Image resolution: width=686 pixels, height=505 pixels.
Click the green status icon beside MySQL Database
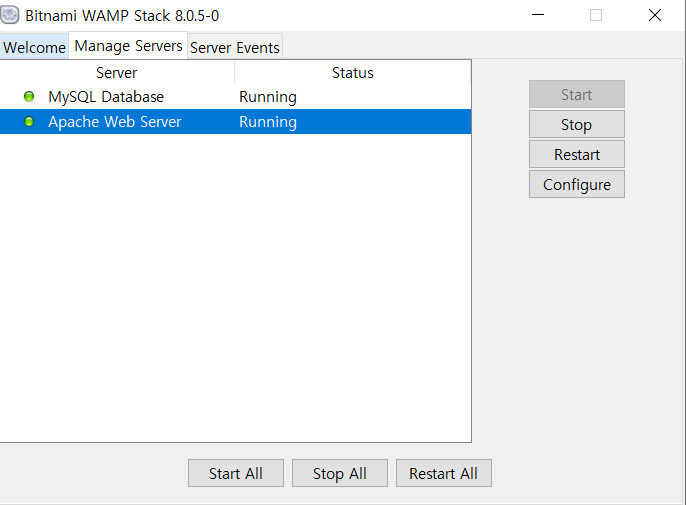pos(29,96)
